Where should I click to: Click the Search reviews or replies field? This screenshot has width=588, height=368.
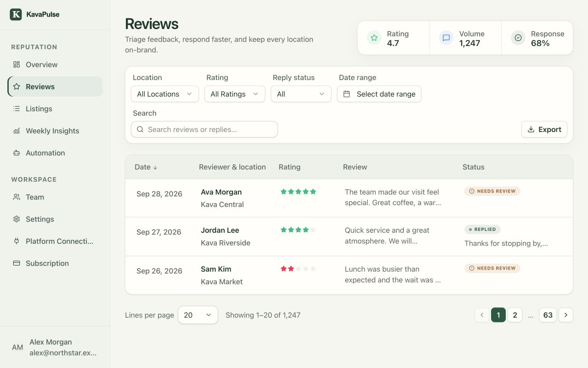click(x=204, y=129)
